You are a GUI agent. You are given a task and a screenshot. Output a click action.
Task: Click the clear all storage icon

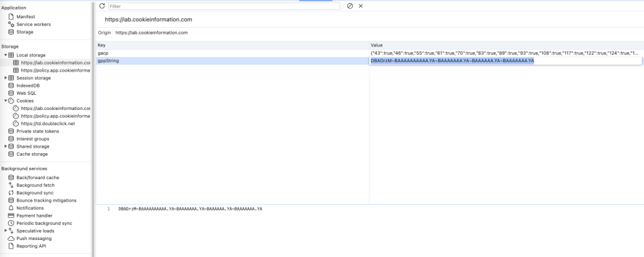[x=350, y=6]
